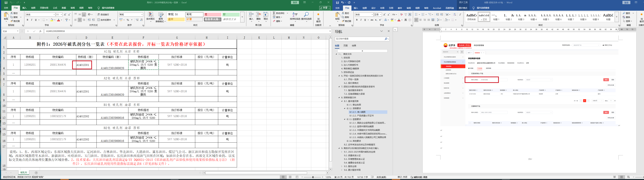Open Excel font name dropdown
This screenshot has width=644, height=180.
(54, 14)
